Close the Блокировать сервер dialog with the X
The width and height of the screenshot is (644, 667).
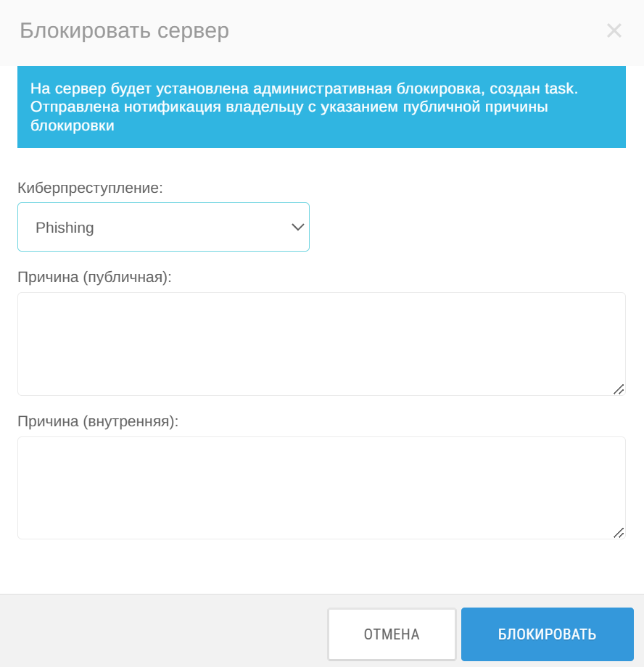[x=614, y=30]
